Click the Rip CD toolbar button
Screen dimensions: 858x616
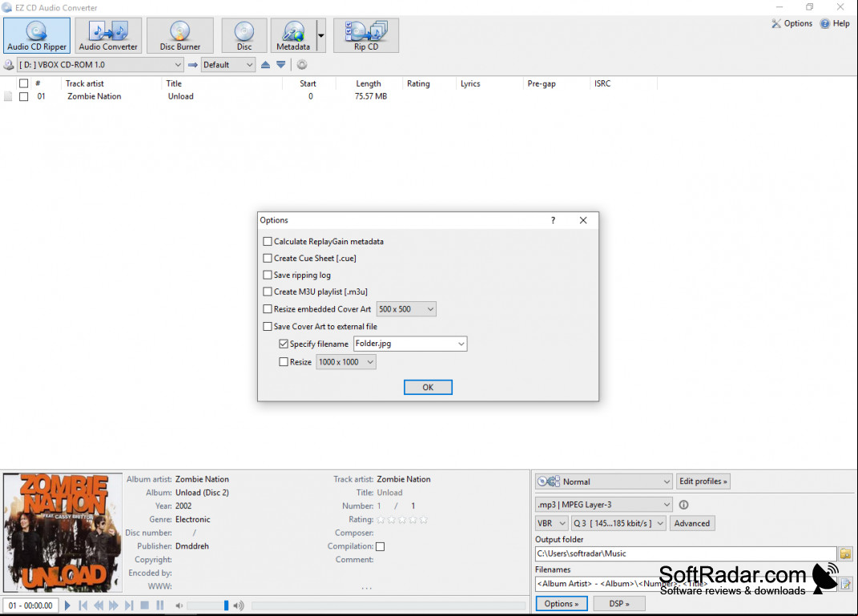pos(365,35)
